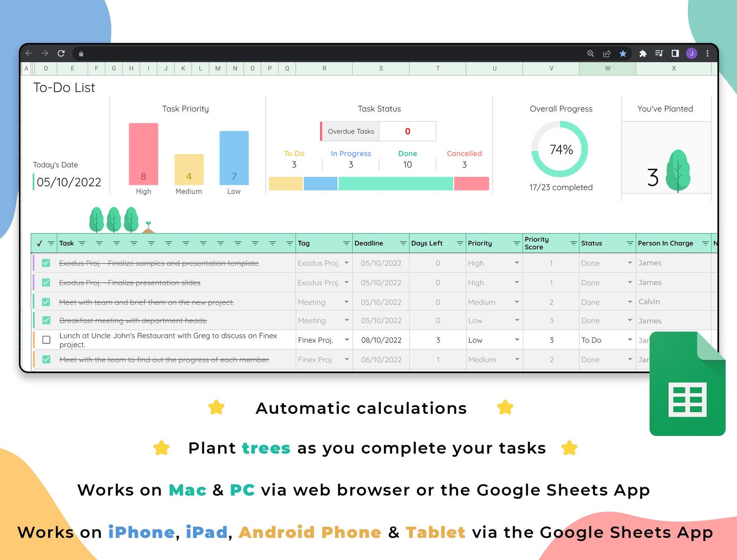Uncheck the Finalize presentation slides checkbox
The height and width of the screenshot is (560, 737).
tap(46, 283)
